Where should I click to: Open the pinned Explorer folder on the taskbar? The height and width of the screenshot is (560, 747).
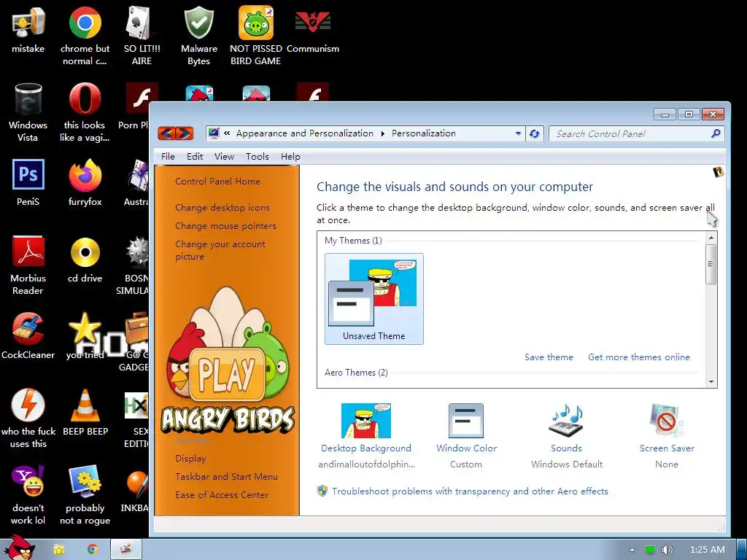(58, 550)
